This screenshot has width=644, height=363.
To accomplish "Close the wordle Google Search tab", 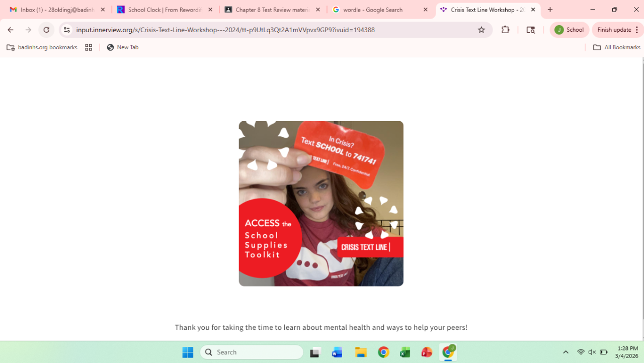I will point(426,10).
